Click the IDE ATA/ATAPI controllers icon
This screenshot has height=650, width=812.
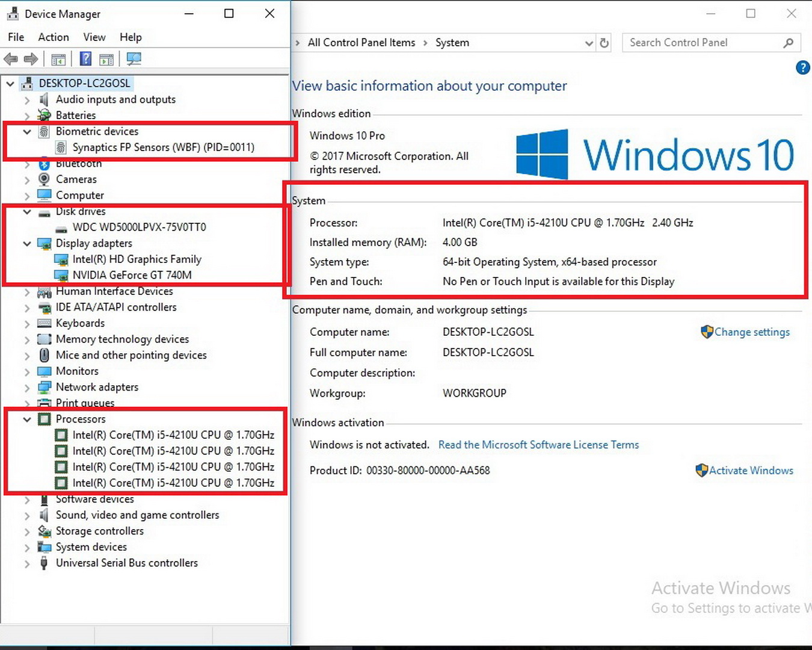[x=44, y=307]
